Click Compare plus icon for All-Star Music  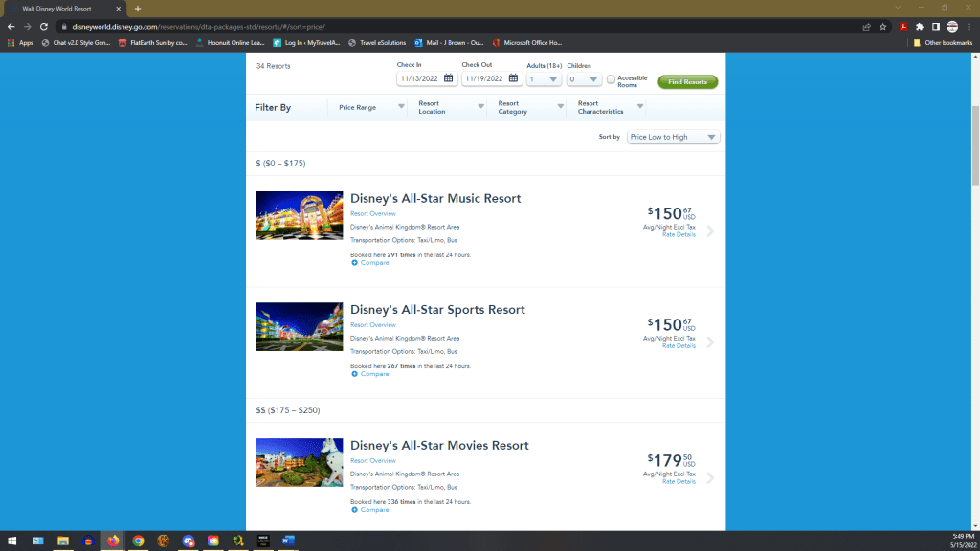tap(355, 263)
